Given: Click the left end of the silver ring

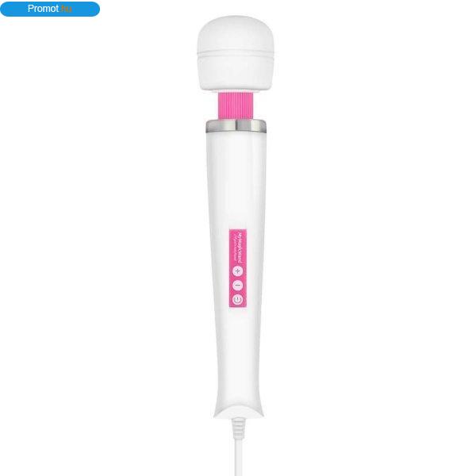Looking at the screenshot, I should [x=209, y=127].
